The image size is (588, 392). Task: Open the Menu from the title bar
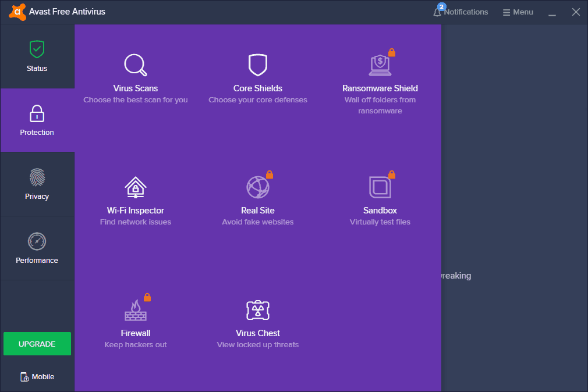click(518, 12)
